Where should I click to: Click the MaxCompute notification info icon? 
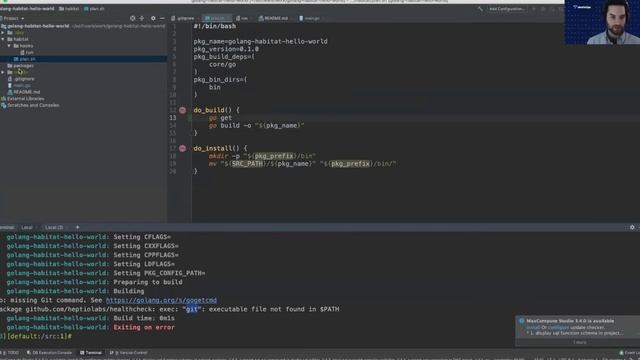coord(522,321)
